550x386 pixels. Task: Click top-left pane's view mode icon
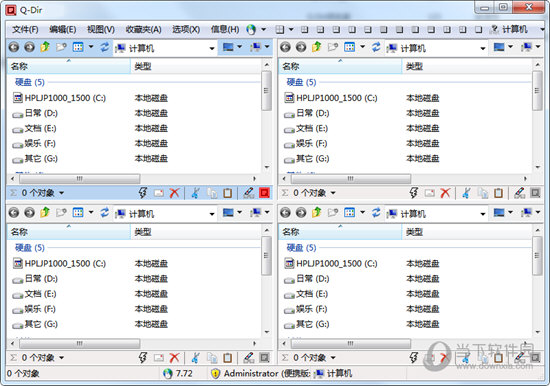pos(78,47)
